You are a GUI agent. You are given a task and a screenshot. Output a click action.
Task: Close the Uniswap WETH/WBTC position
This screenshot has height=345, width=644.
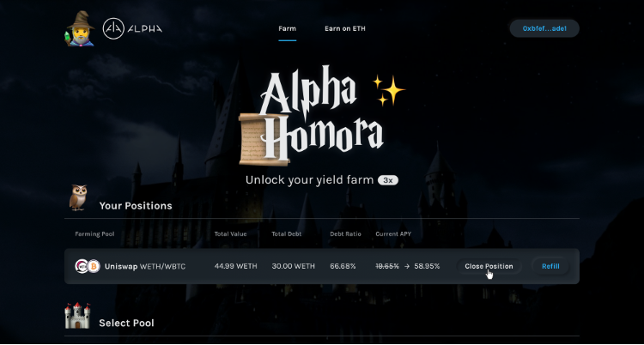(x=489, y=266)
